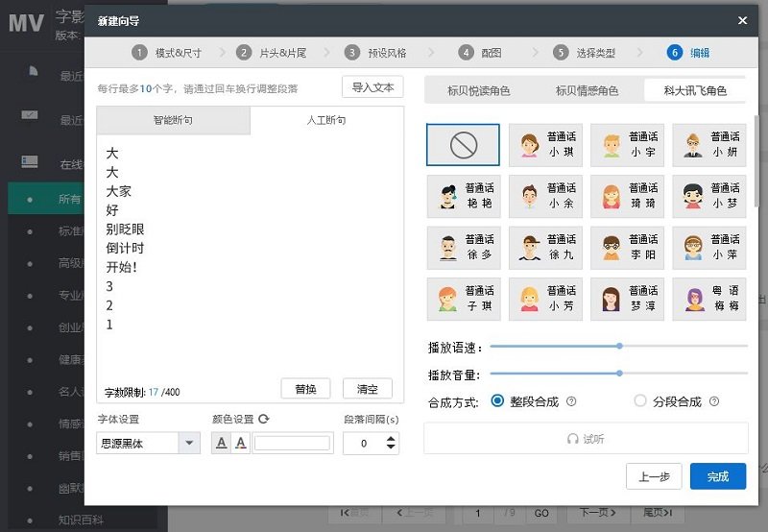The image size is (768, 532).
Task: Go to wizard step 6 编辑
Action: (688, 53)
